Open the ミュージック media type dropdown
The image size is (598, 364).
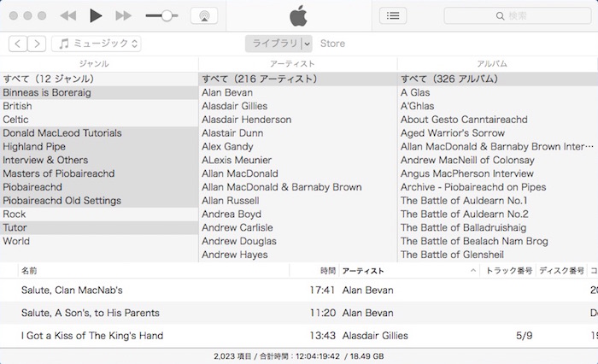(x=97, y=44)
